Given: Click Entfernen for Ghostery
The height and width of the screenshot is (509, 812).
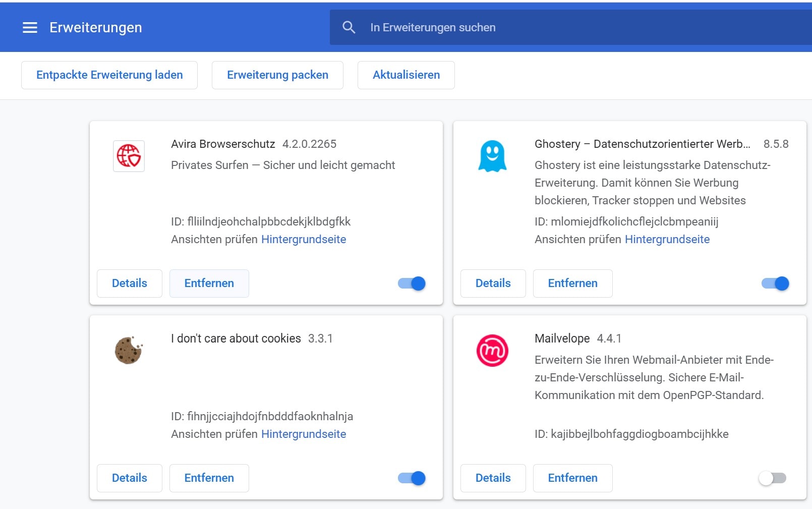Looking at the screenshot, I should click(573, 284).
